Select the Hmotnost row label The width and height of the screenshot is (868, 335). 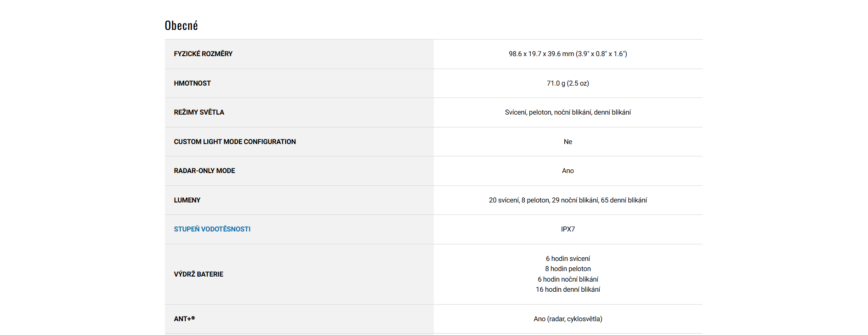click(192, 83)
